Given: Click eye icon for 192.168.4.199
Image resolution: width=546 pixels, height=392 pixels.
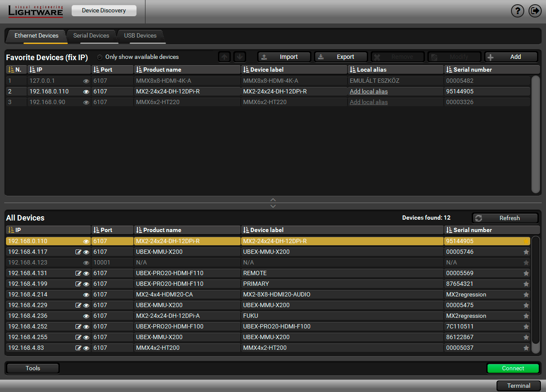Looking at the screenshot, I should 86,284.
